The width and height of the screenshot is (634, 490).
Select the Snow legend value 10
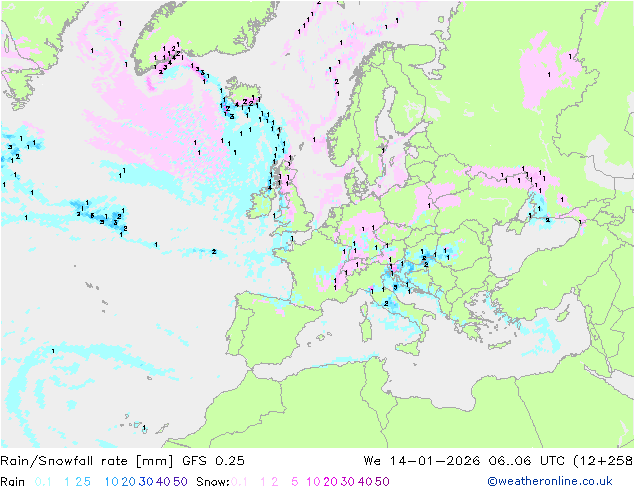point(313,482)
